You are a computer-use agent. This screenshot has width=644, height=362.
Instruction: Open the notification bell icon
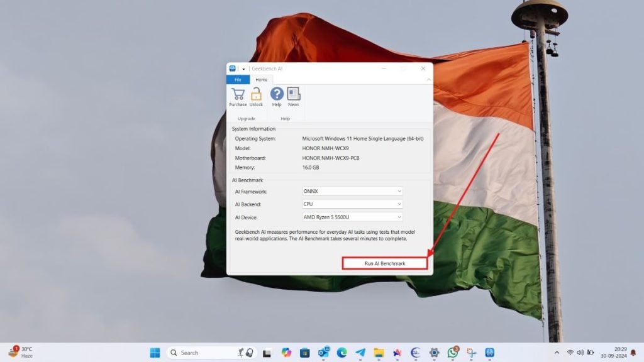tap(633, 353)
